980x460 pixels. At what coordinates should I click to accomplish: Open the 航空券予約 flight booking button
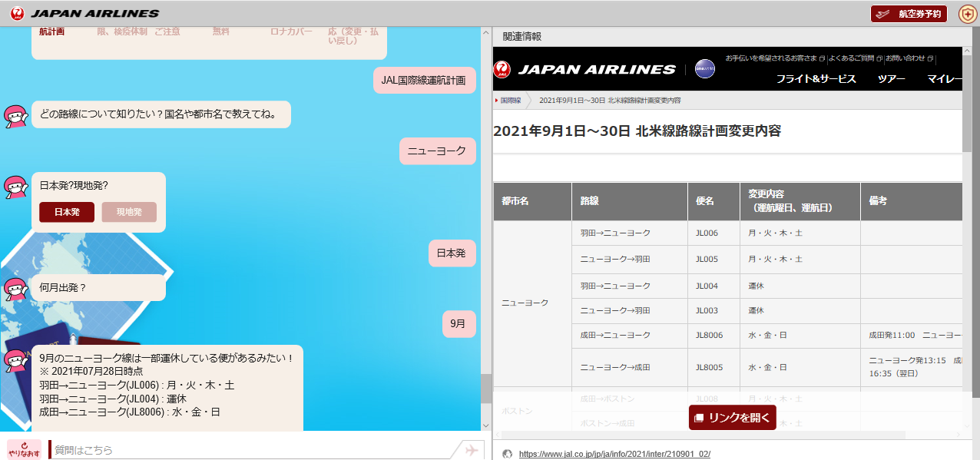coord(909,14)
